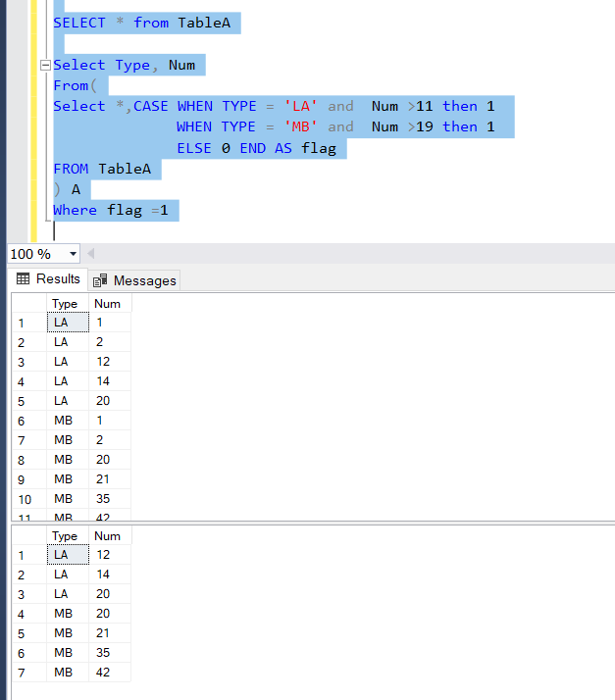615x700 pixels.
Task: Select row header 5 in first grid
Action: [29, 401]
